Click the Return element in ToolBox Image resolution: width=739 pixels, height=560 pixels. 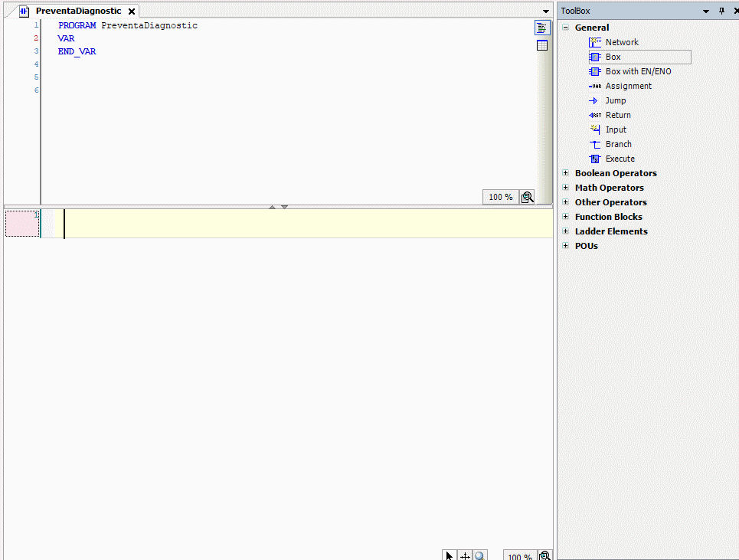coord(617,115)
